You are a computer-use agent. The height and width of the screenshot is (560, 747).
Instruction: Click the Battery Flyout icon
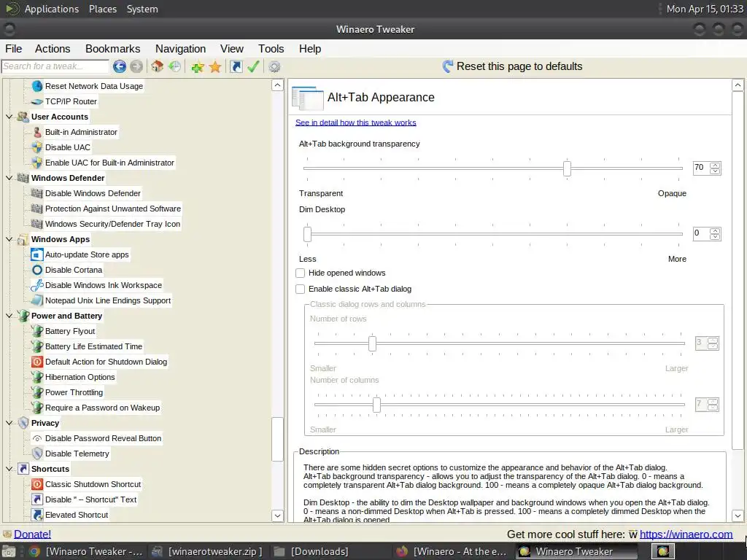pos(37,331)
